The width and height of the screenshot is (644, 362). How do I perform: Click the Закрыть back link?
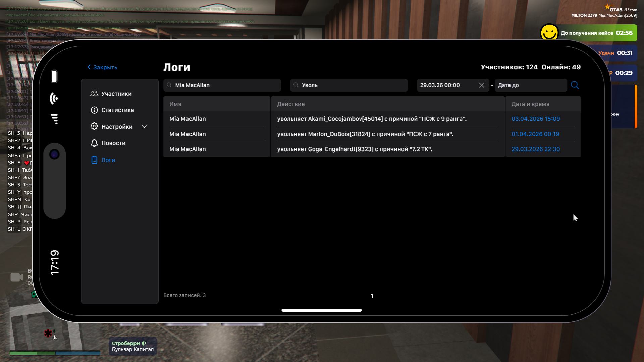click(102, 67)
